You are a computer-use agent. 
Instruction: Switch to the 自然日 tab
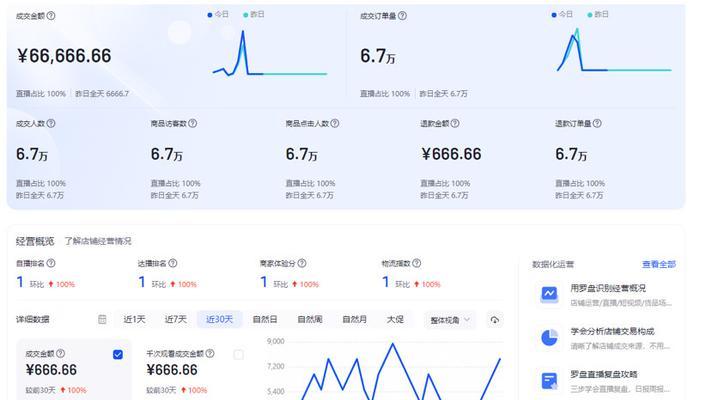tap(265, 320)
